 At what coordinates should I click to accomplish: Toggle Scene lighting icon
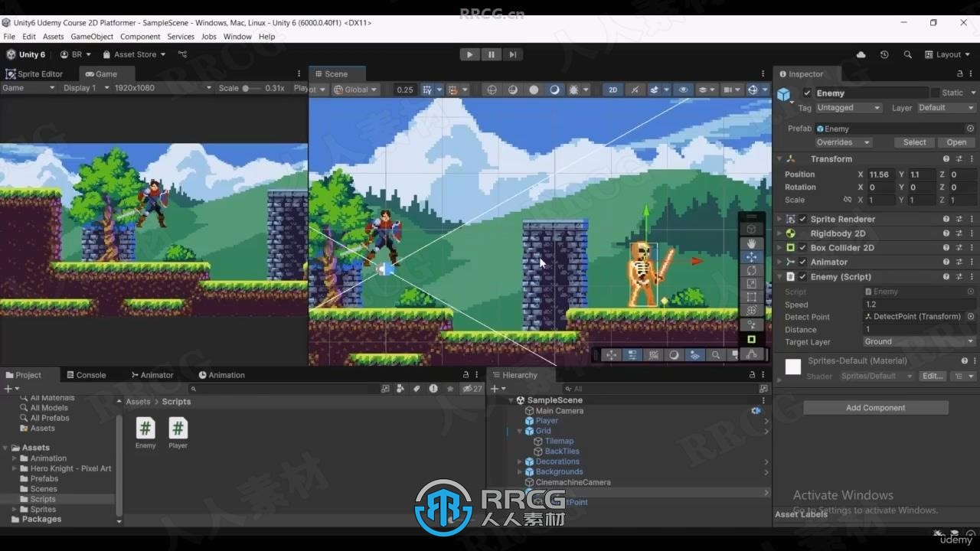pos(635,90)
